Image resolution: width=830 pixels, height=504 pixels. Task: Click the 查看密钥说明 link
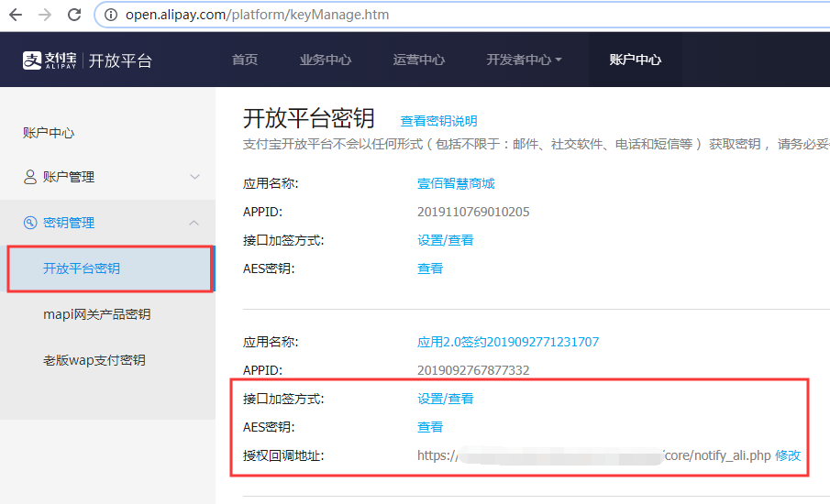coord(438,121)
